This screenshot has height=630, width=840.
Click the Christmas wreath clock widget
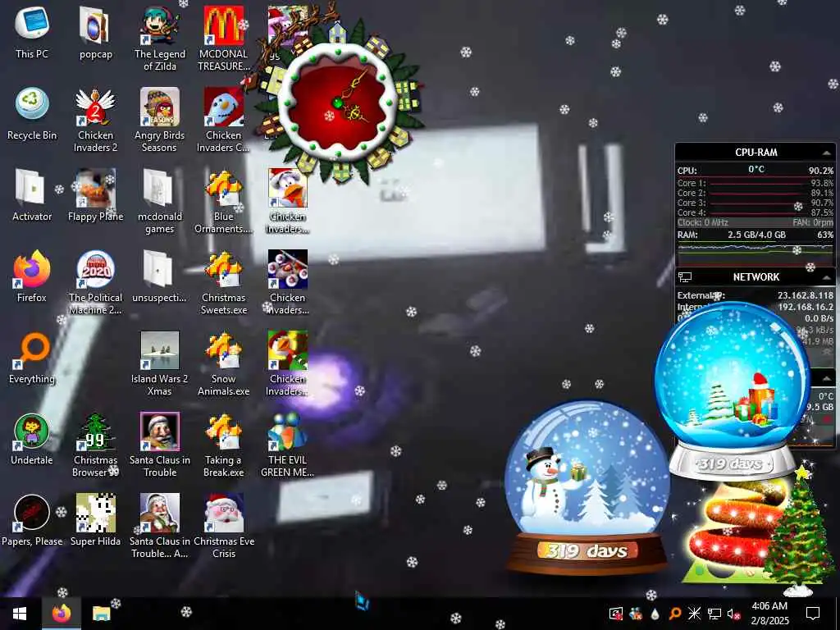pos(337,102)
